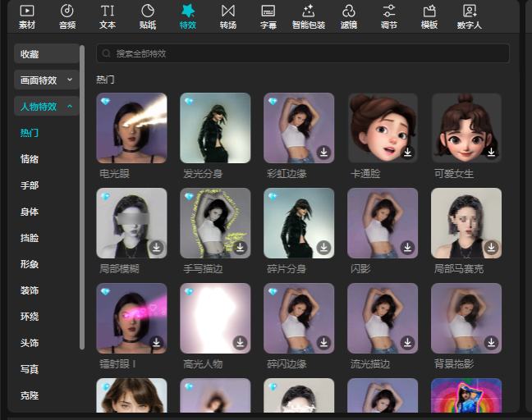Screen dimensions: 532x420
Task: Open the 数字人 digital human tab
Action: click(470, 17)
